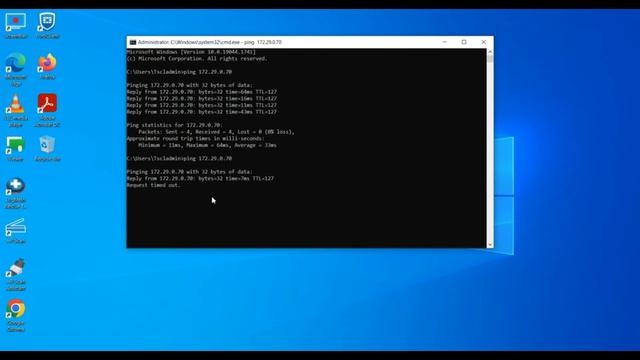This screenshot has height=360, width=640.
Task: Open the shield-shaped desktop shortcut
Action: point(47,25)
